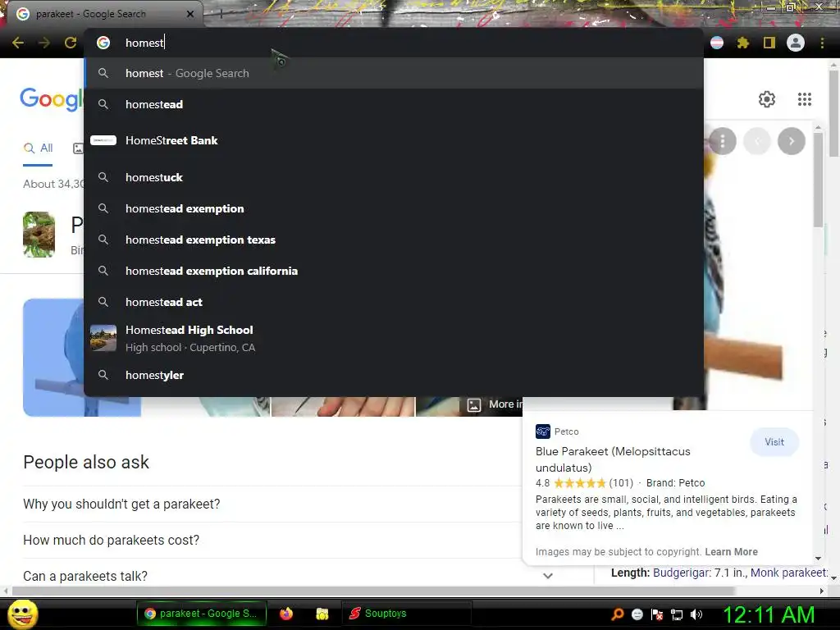This screenshot has width=840, height=630.
Task: Open Chrome's three-dot menu
Action: click(822, 43)
